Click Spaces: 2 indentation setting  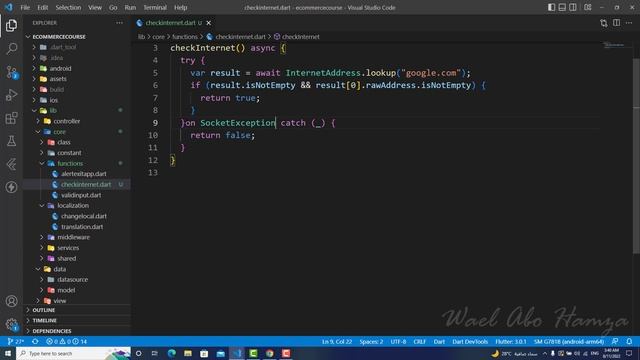point(371,341)
